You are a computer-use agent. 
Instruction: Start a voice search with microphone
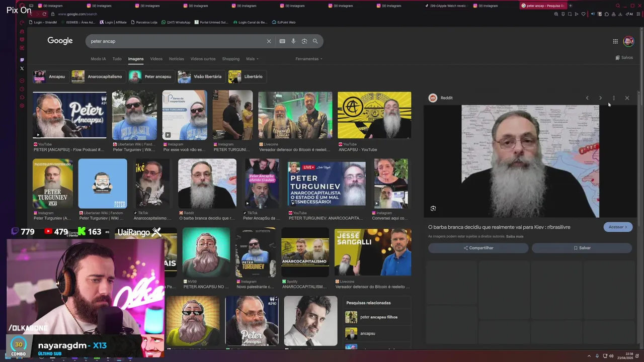(293, 41)
